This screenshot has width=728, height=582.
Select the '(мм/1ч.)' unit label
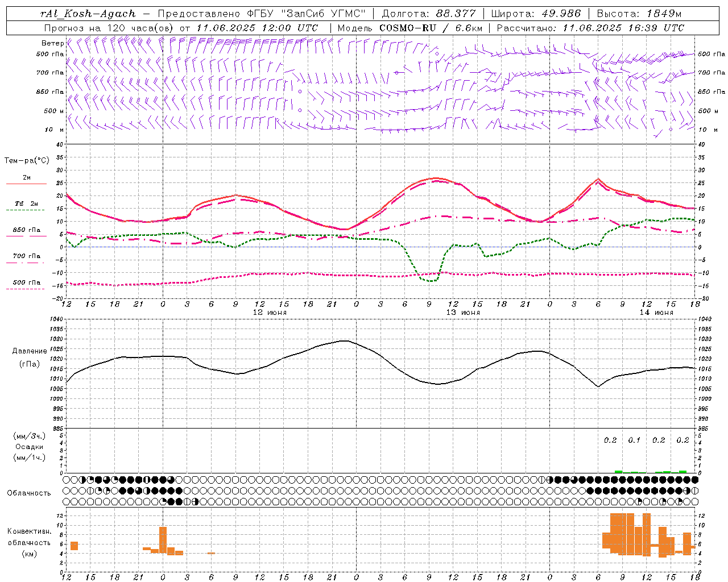(30, 458)
